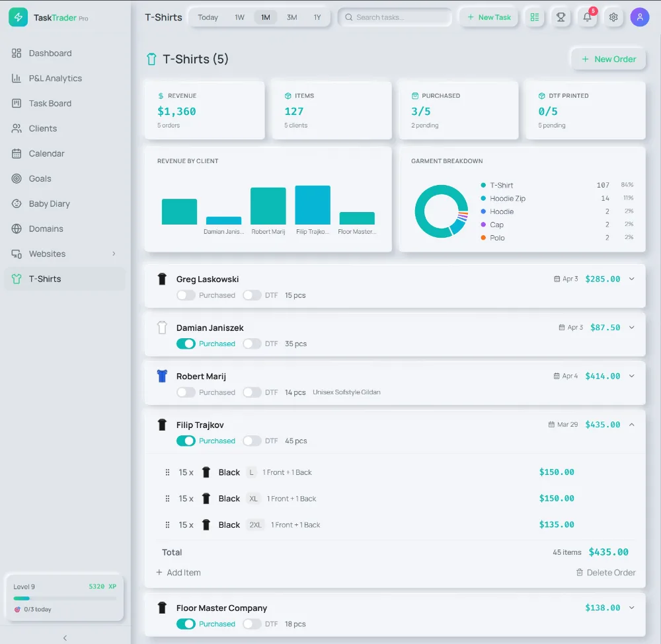Click drag handle of Black L item

(167, 472)
